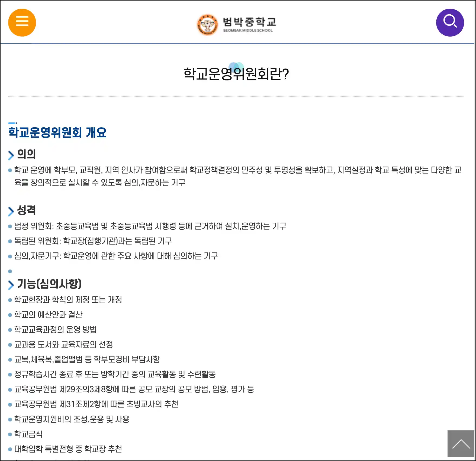The width and height of the screenshot is (476, 461).
Task: Click the item 대학입학 특별전형 중 학교장 추천
Action: click(x=68, y=449)
